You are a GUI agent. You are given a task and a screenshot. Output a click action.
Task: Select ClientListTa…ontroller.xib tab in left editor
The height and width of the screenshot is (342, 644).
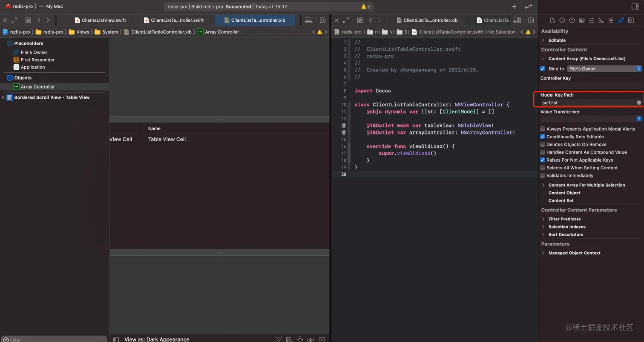[x=254, y=20]
